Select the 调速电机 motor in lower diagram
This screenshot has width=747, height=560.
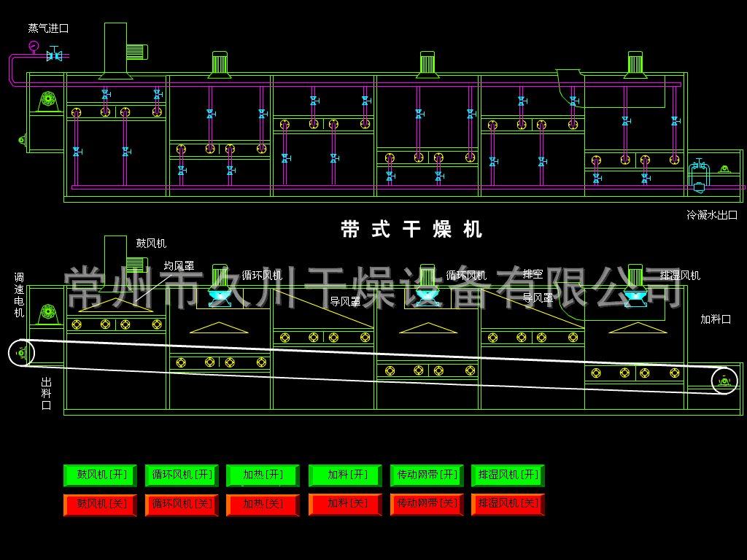click(x=48, y=314)
